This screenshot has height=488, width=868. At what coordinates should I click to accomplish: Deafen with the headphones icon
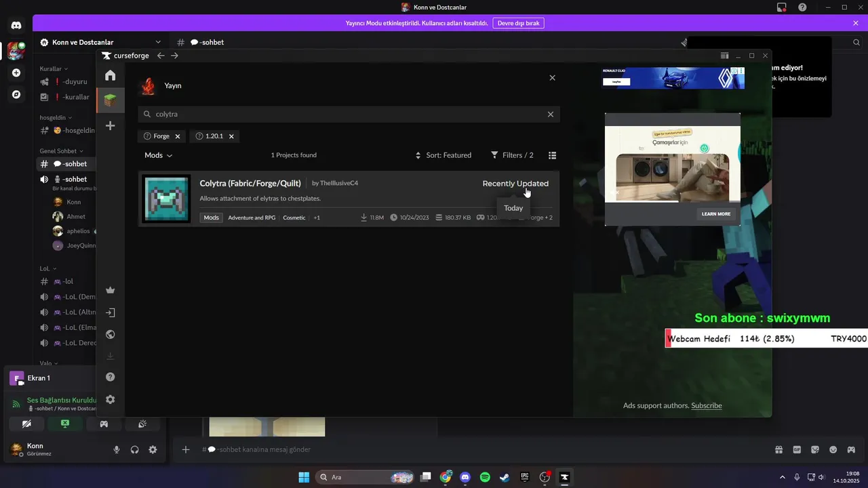(x=134, y=449)
